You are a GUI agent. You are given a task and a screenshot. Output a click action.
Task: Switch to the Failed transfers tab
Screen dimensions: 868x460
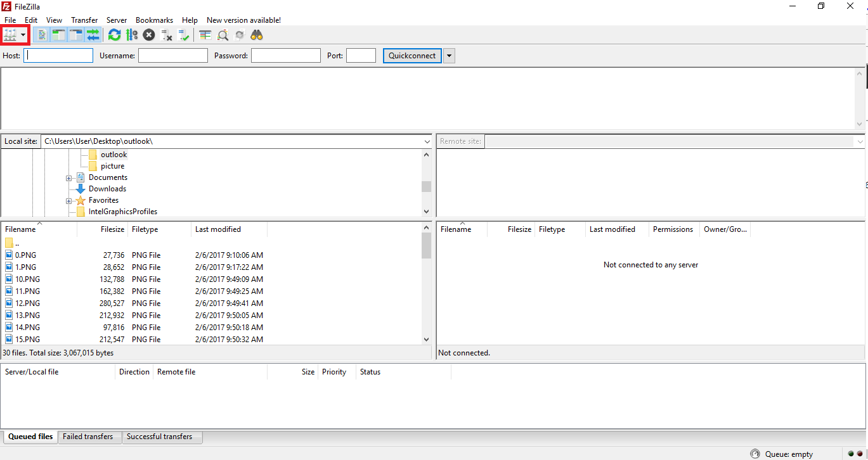point(88,437)
